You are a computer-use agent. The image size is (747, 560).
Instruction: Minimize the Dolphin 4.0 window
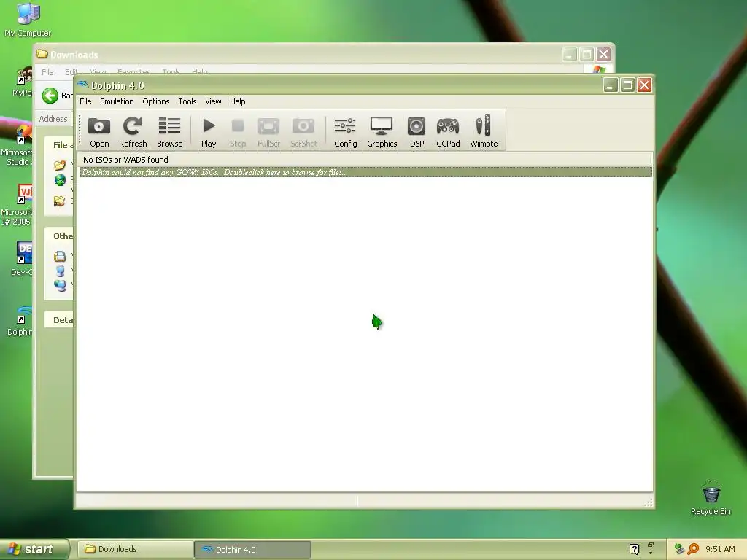click(611, 85)
